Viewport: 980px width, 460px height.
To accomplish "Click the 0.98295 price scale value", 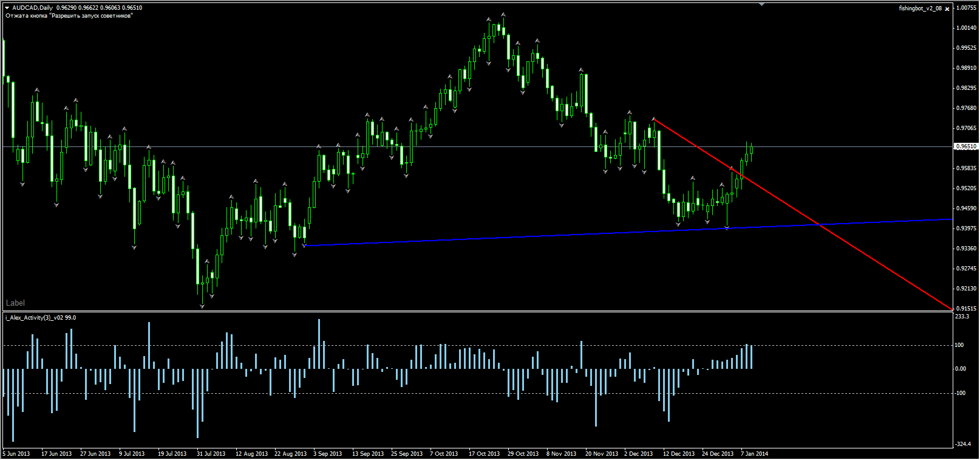I will click(x=967, y=88).
